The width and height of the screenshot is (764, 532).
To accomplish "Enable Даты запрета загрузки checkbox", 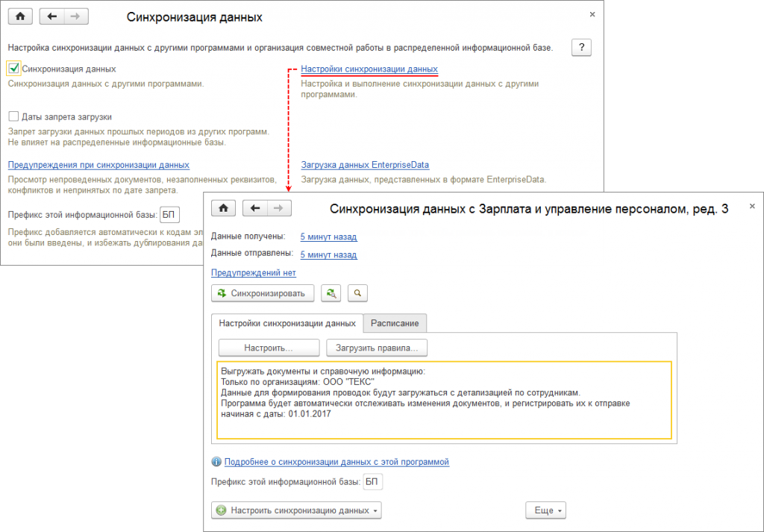I will pos(13,116).
